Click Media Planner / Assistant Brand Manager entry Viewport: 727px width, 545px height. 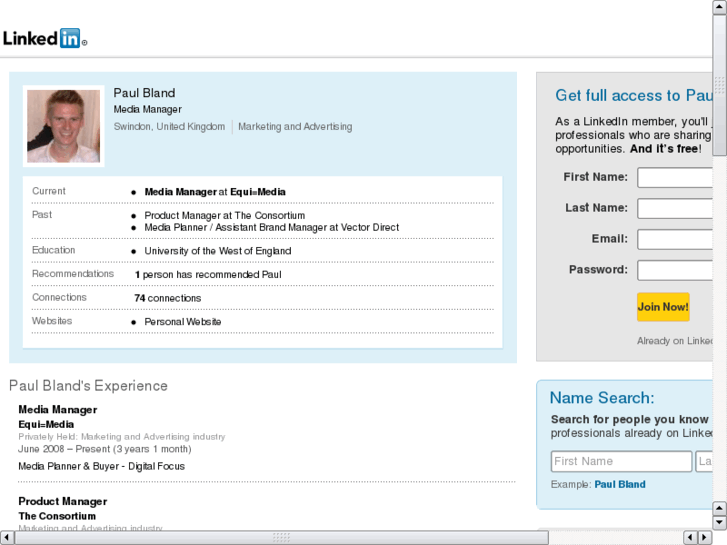[272, 227]
